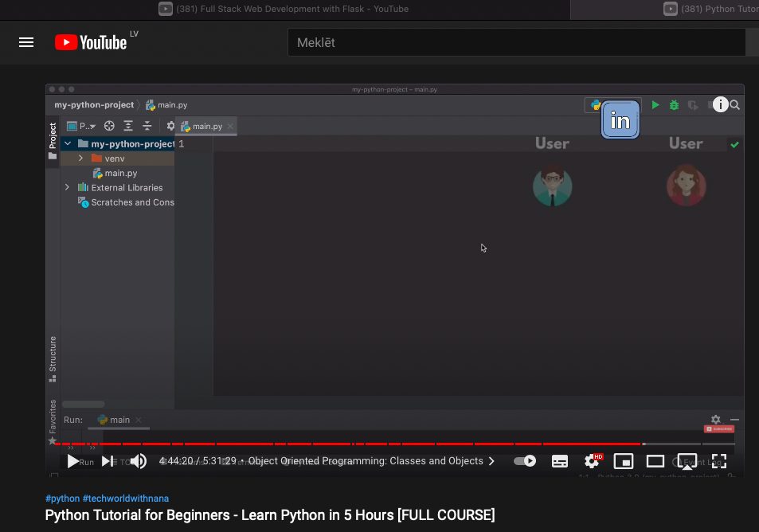Close the main.py editor tab
The width and height of the screenshot is (759, 532).
point(230,127)
